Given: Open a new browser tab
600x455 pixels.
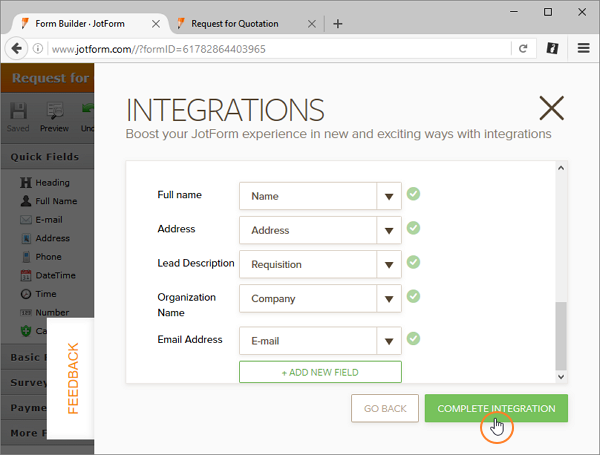Looking at the screenshot, I should point(337,23).
